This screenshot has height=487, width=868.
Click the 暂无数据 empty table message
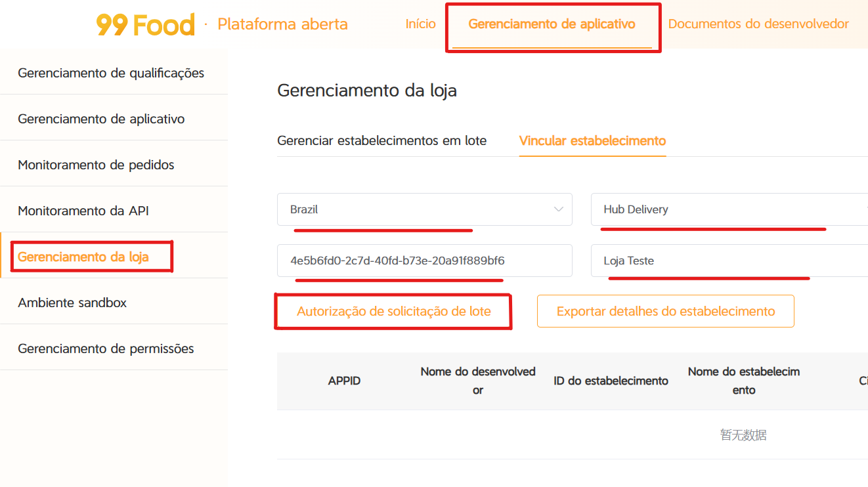click(x=743, y=434)
